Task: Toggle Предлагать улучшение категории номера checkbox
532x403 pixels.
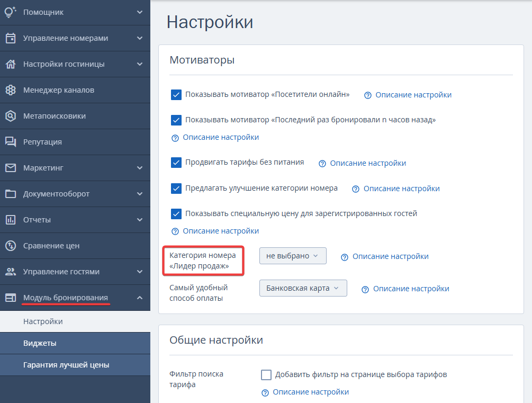Action: 176,188
